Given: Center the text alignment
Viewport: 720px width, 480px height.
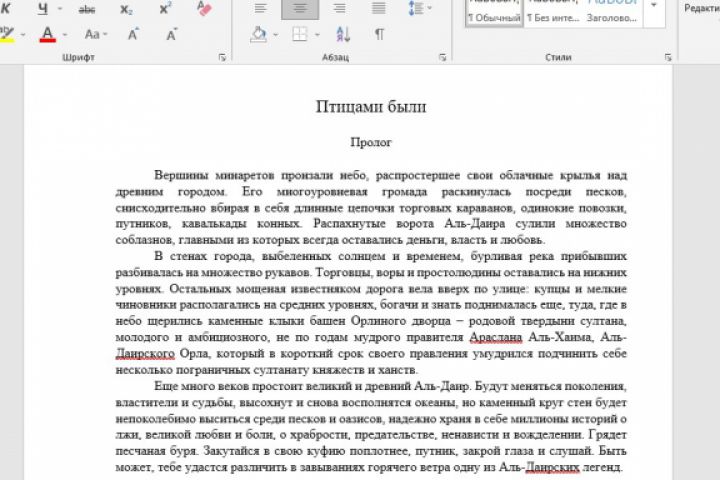Looking at the screenshot, I should (300, 8).
